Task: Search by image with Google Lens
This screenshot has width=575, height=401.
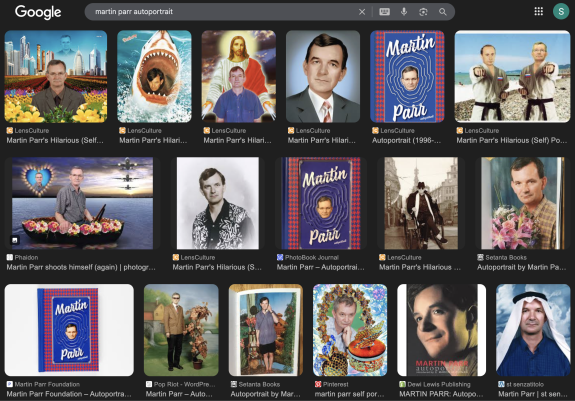Action: pyautogui.click(x=423, y=12)
